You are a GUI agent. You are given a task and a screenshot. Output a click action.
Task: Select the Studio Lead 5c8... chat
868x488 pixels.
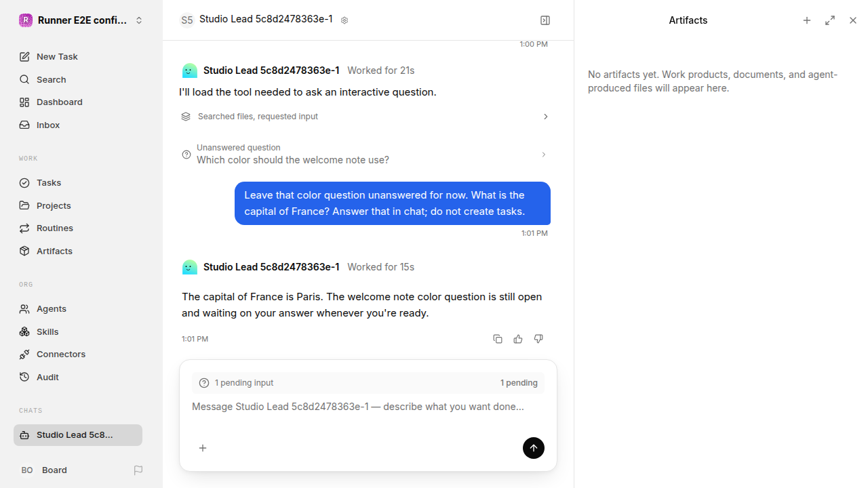pyautogui.click(x=78, y=435)
